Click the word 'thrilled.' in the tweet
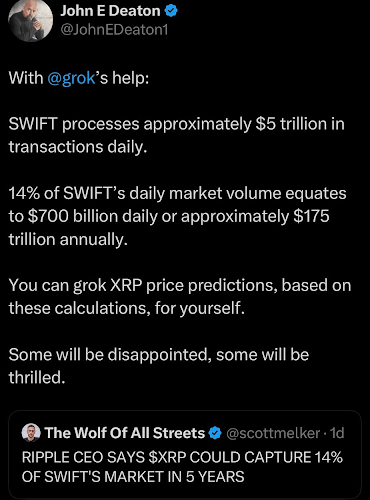The image size is (370, 500). pos(37,378)
